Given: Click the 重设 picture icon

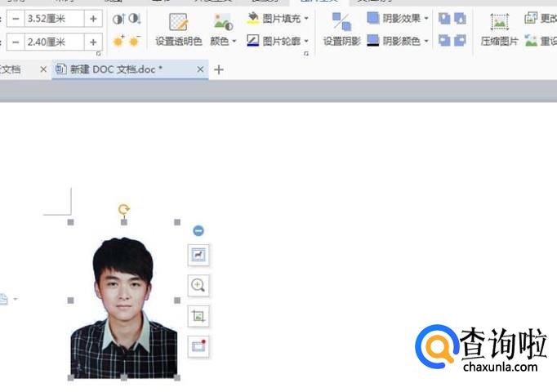Looking at the screenshot, I should click(x=531, y=41).
